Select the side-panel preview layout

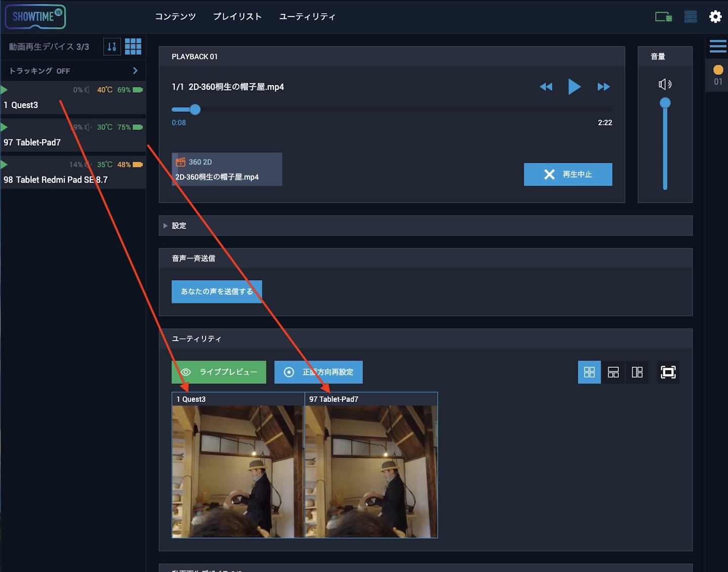pos(637,372)
